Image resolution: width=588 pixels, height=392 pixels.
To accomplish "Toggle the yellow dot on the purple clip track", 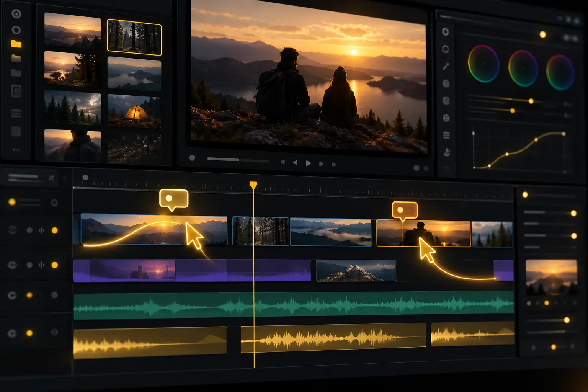I will coord(55,265).
